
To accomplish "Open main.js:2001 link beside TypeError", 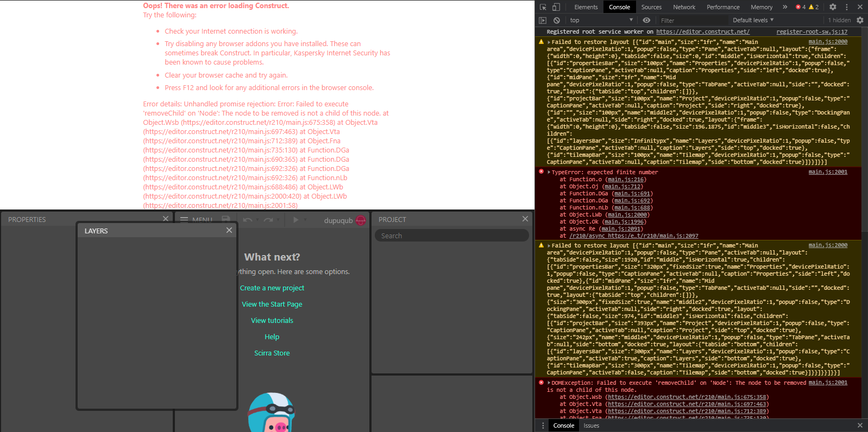I will (828, 172).
